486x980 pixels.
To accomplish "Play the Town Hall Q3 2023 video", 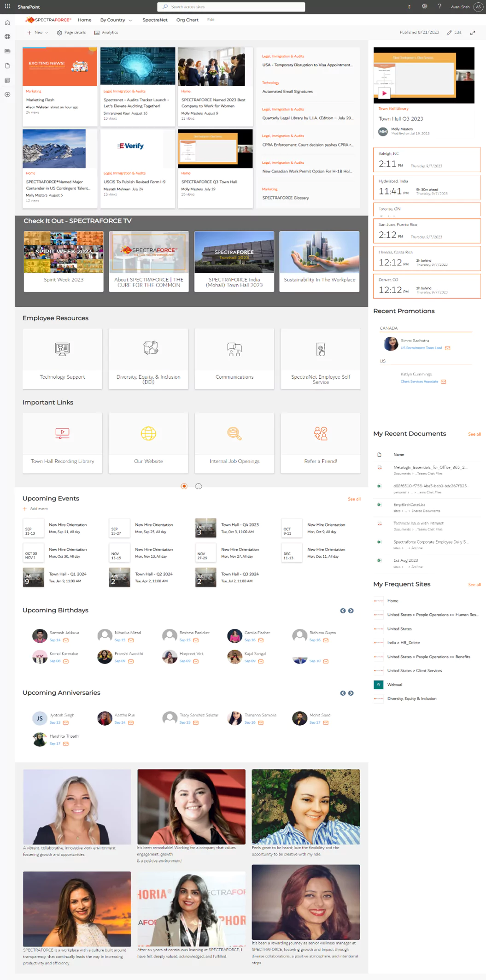I will point(384,93).
